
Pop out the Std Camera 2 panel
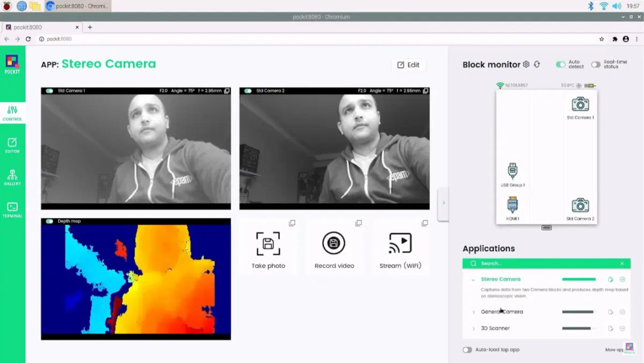click(426, 90)
